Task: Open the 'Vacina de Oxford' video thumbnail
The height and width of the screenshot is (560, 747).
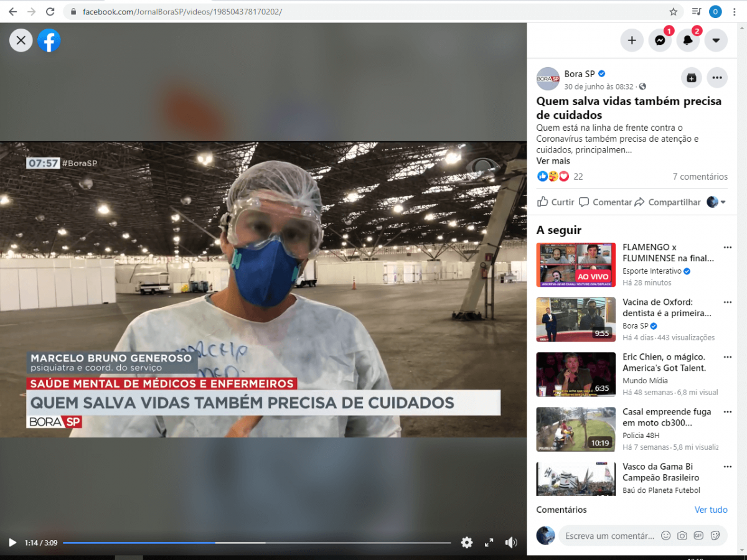Action: 576,320
